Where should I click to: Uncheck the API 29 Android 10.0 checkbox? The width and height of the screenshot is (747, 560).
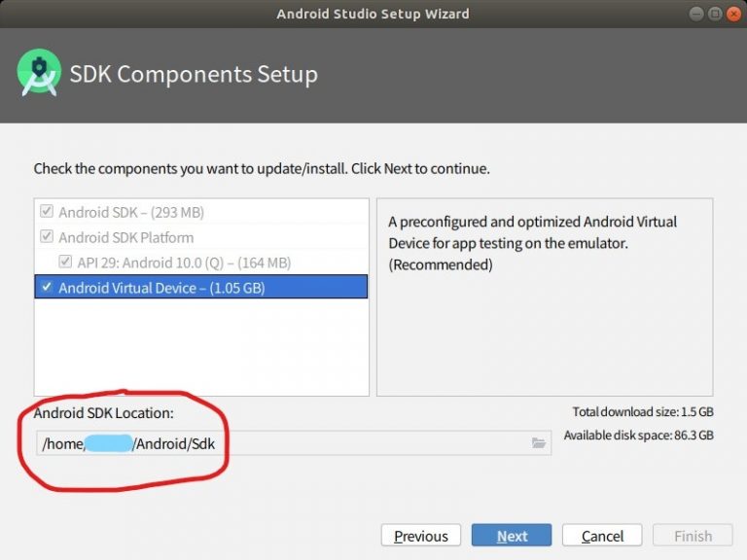point(65,262)
